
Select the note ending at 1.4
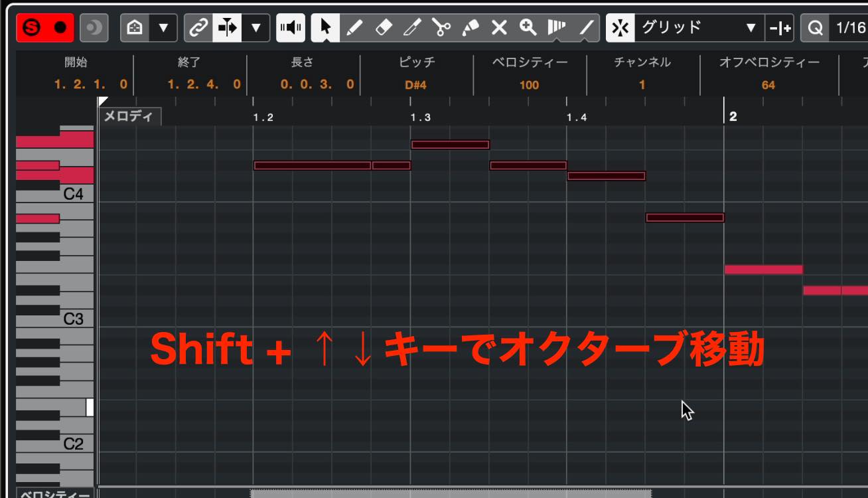[528, 165]
